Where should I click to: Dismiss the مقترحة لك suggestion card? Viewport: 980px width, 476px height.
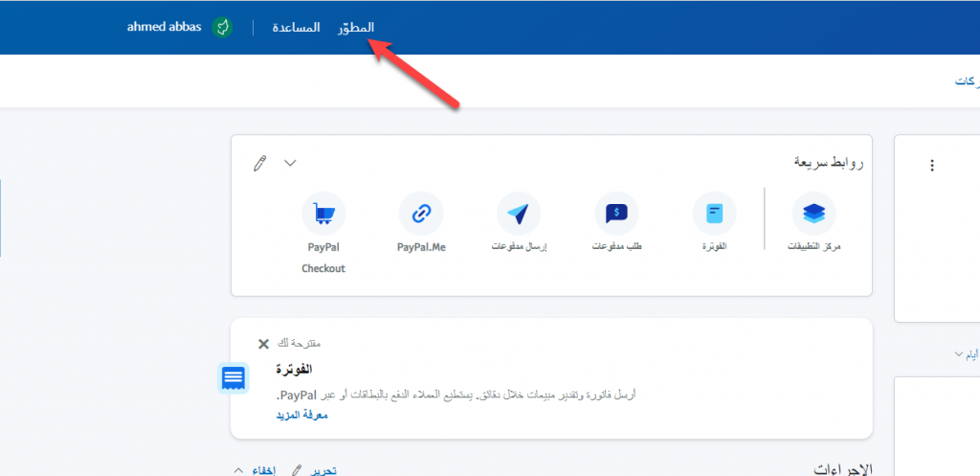264,344
